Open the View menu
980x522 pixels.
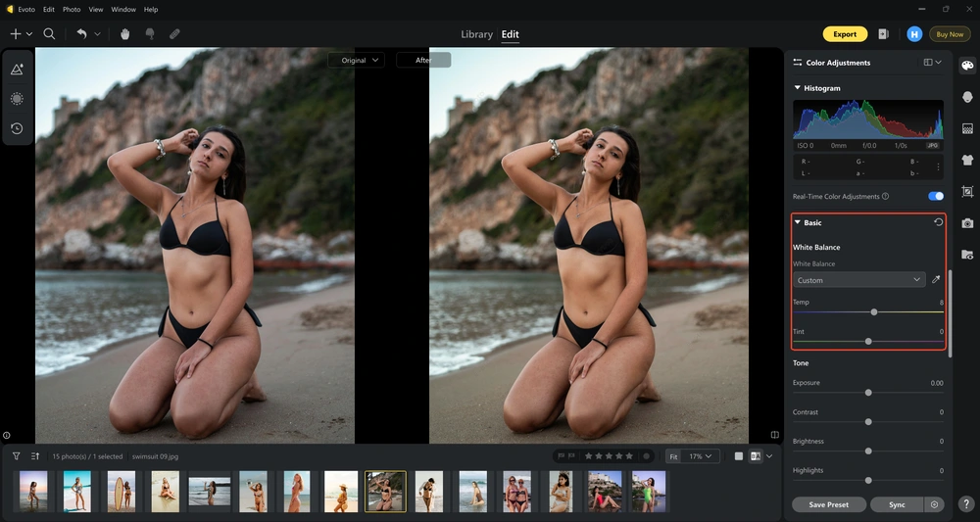[x=96, y=10]
